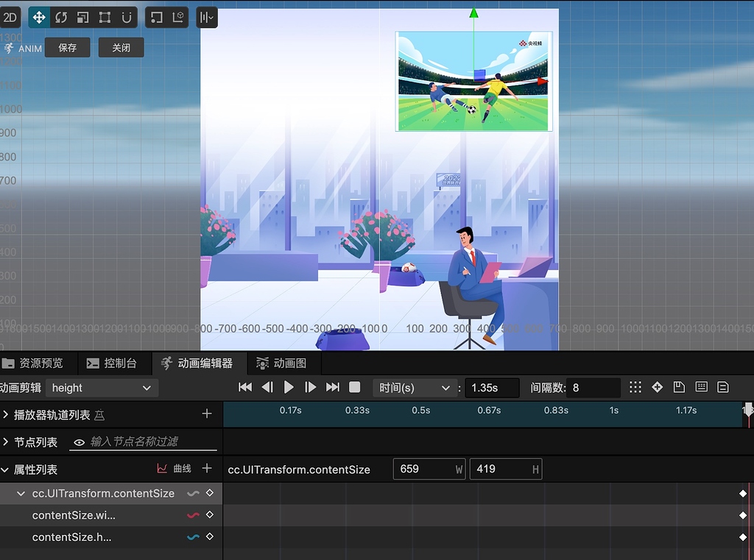
Task: Click the event list icon beside the timeline
Action: pos(724,387)
